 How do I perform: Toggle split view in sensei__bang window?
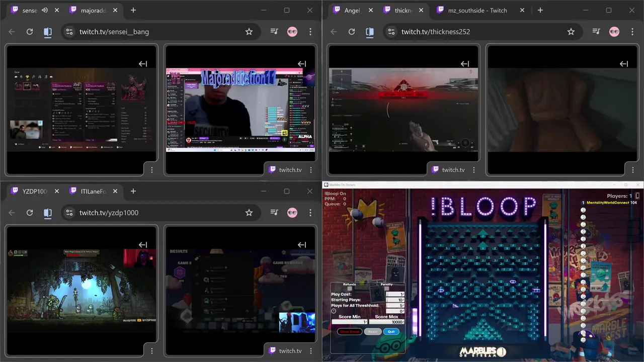point(48,32)
